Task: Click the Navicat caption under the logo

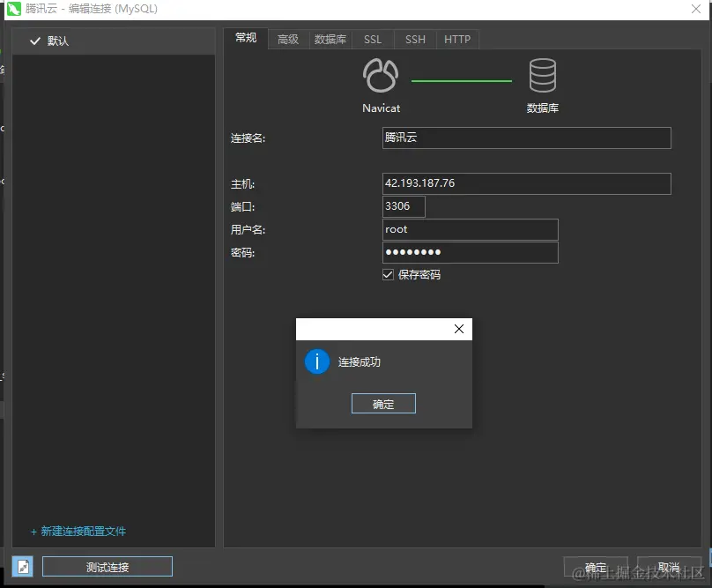Action: pyautogui.click(x=381, y=108)
